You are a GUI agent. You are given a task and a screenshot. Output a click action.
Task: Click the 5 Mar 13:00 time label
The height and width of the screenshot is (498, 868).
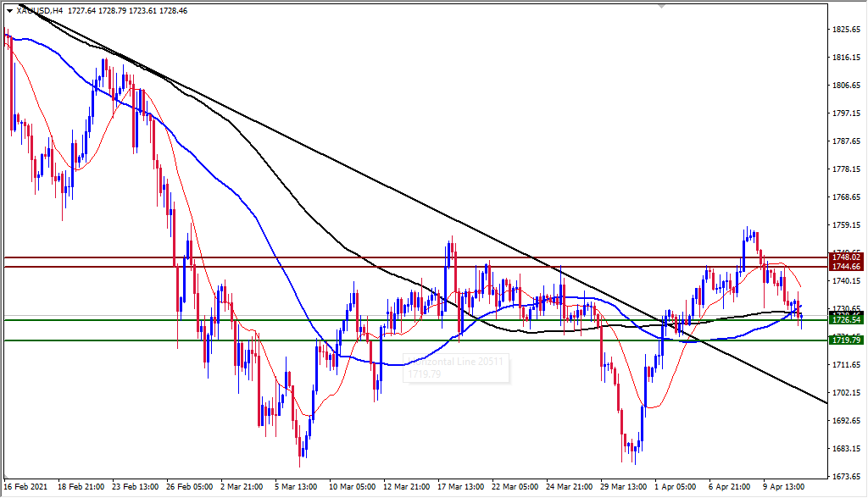(295, 487)
